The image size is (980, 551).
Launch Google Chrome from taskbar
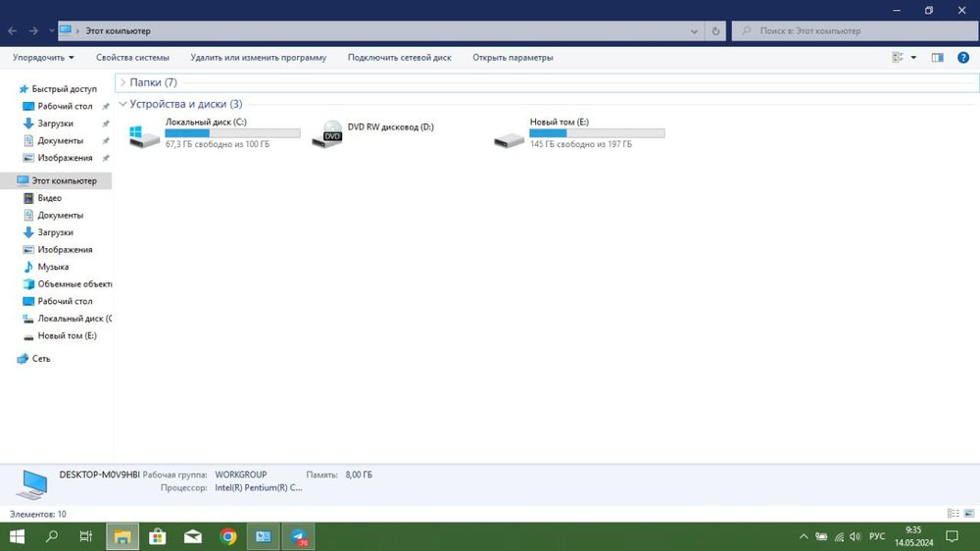(x=228, y=536)
